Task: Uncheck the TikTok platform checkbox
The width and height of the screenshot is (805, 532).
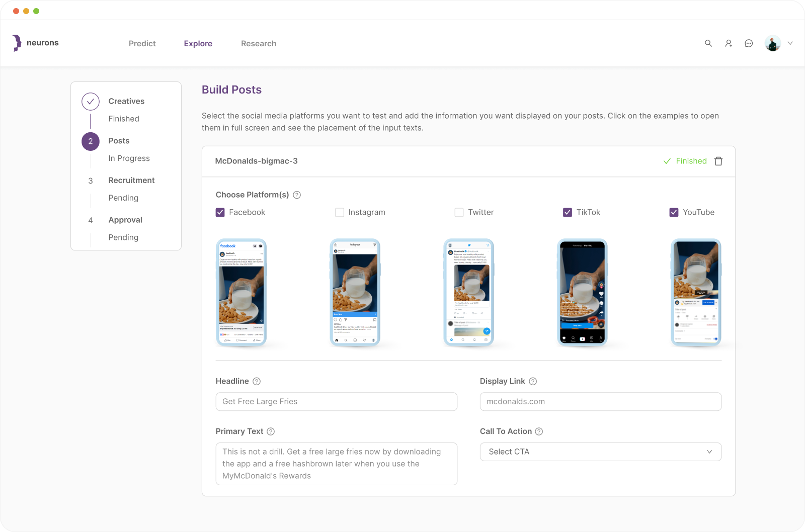Action: tap(568, 213)
